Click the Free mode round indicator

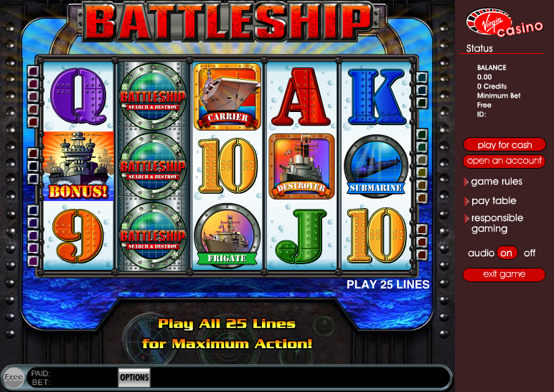tap(14, 378)
